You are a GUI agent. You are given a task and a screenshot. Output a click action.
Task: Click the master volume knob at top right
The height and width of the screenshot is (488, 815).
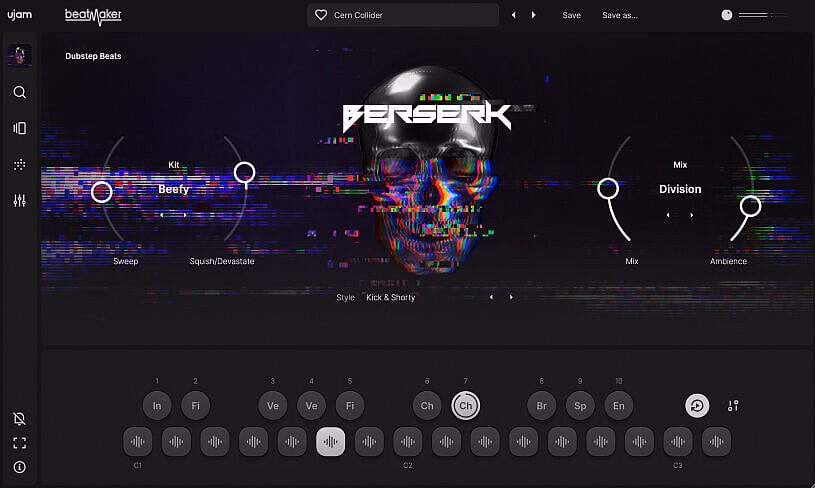pos(727,15)
